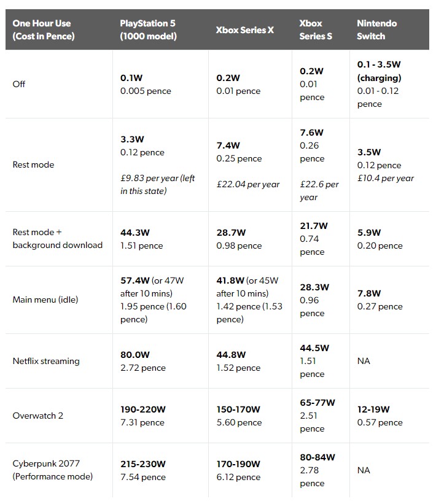Select the Off row label

[x=19, y=84]
